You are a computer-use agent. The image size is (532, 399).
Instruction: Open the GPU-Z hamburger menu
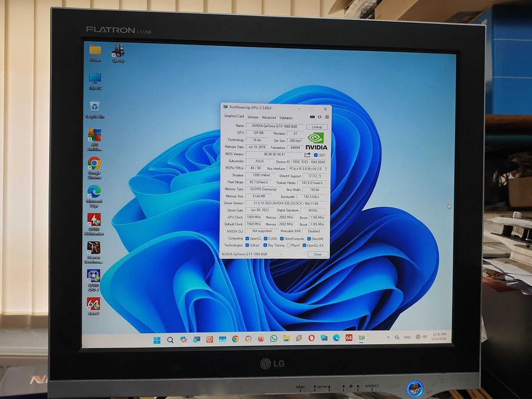click(x=327, y=117)
